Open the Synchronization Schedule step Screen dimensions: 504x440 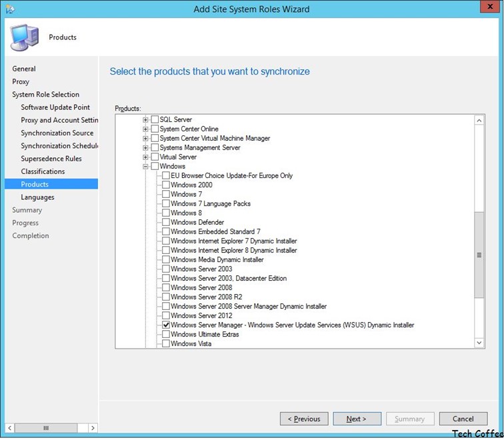point(59,146)
